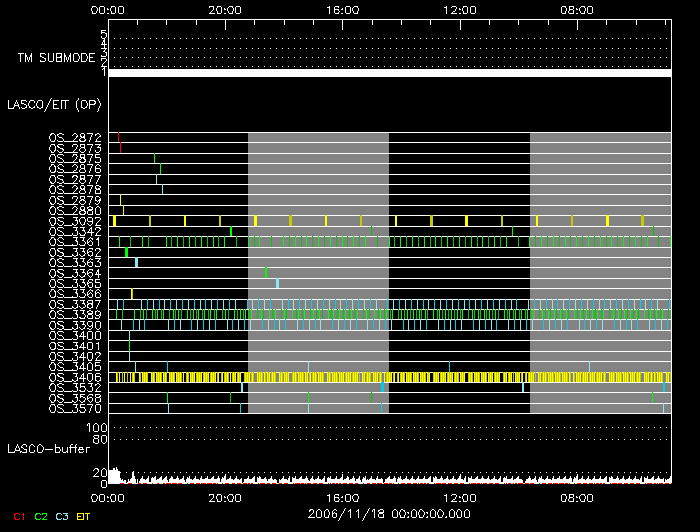The height and width of the screenshot is (532, 700).
Task: Click the OS_3532 row label
Action: (x=75, y=387)
